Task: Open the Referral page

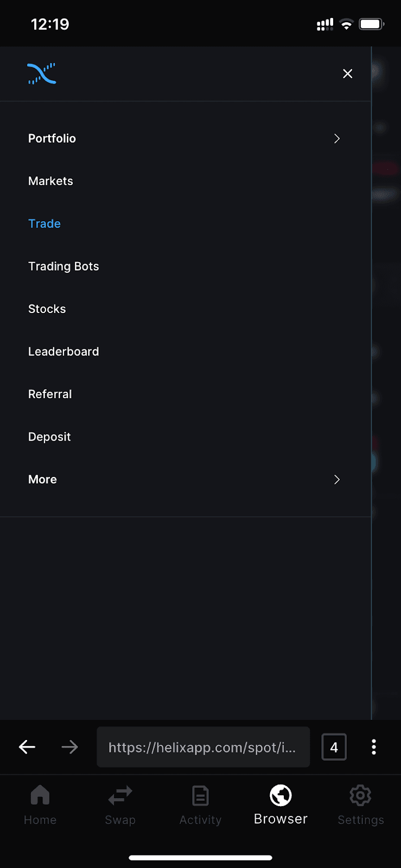Action: pyautogui.click(x=50, y=394)
